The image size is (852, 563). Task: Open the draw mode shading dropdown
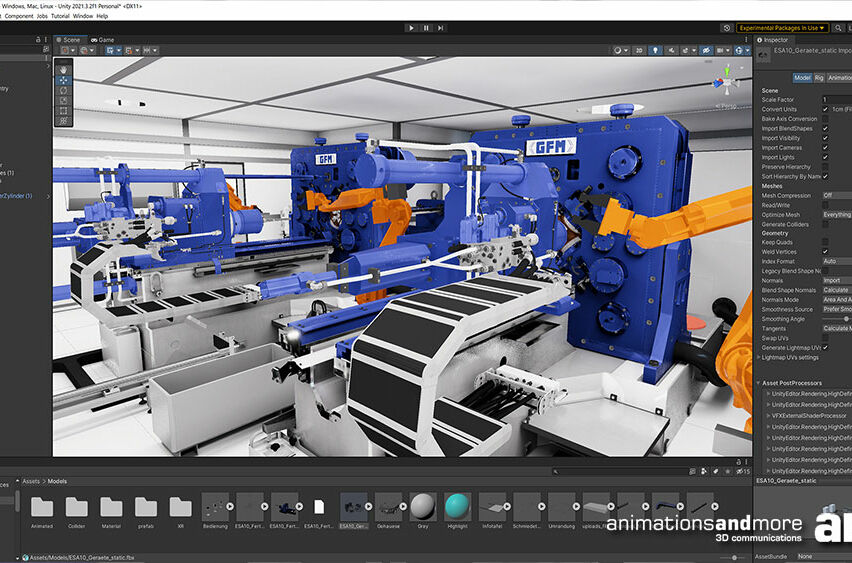click(621, 50)
